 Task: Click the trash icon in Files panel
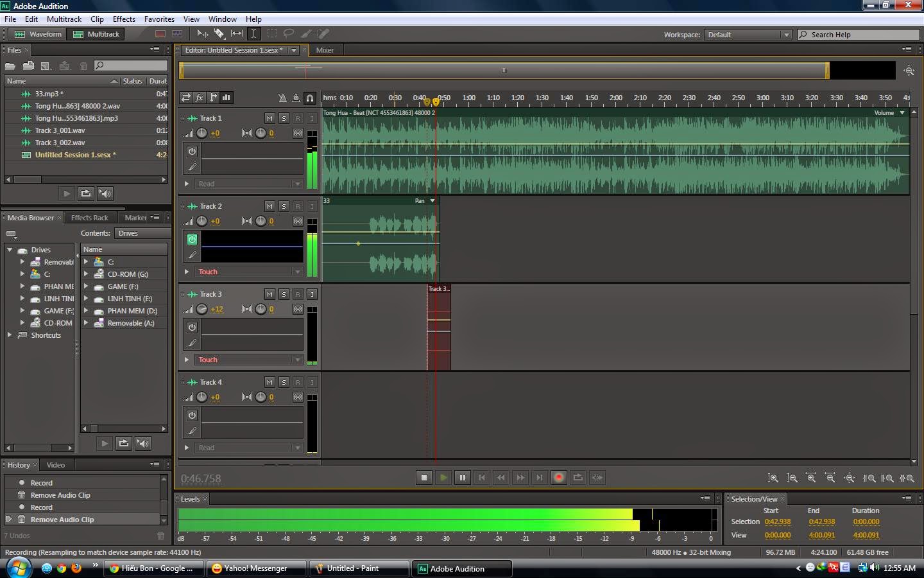point(83,66)
